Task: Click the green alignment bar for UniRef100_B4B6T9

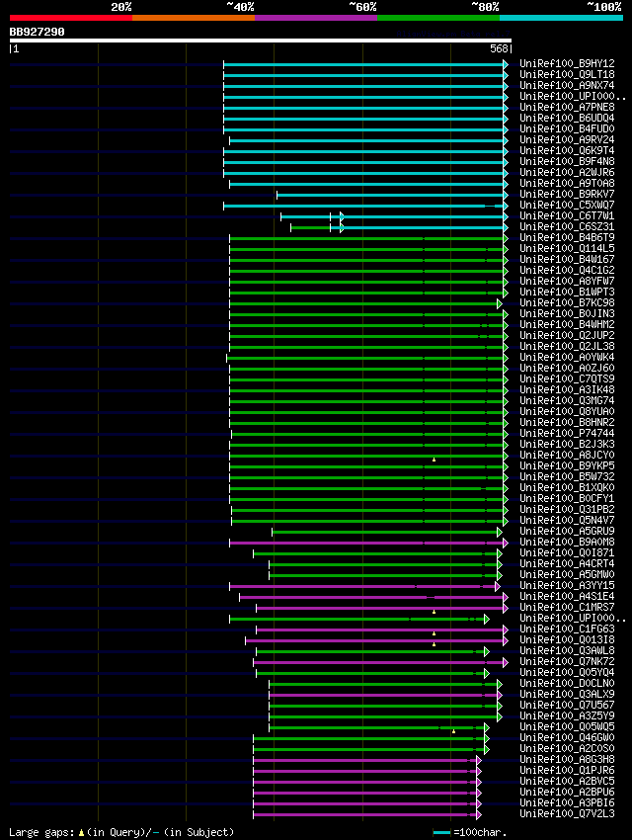Action: click(366, 238)
